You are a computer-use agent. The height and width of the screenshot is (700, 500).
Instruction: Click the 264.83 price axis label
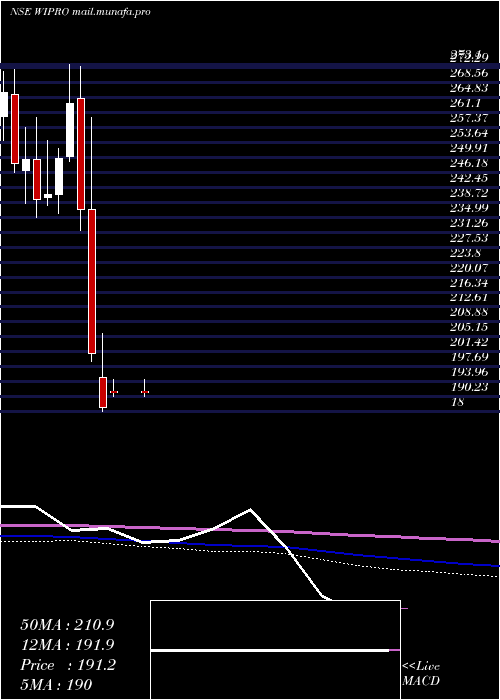click(469, 88)
